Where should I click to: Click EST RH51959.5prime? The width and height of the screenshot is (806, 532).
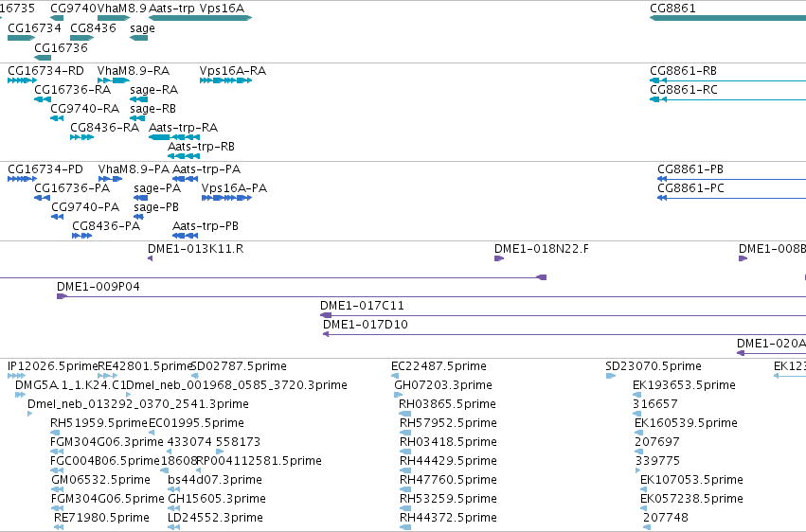pos(57,433)
